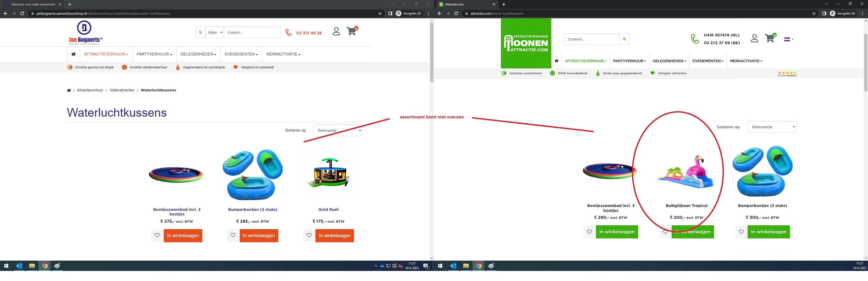Image resolution: width=868 pixels, height=281 pixels.
Task: Click the home icon in the Jan Bogaerts breadcrumb
Action: [x=69, y=90]
